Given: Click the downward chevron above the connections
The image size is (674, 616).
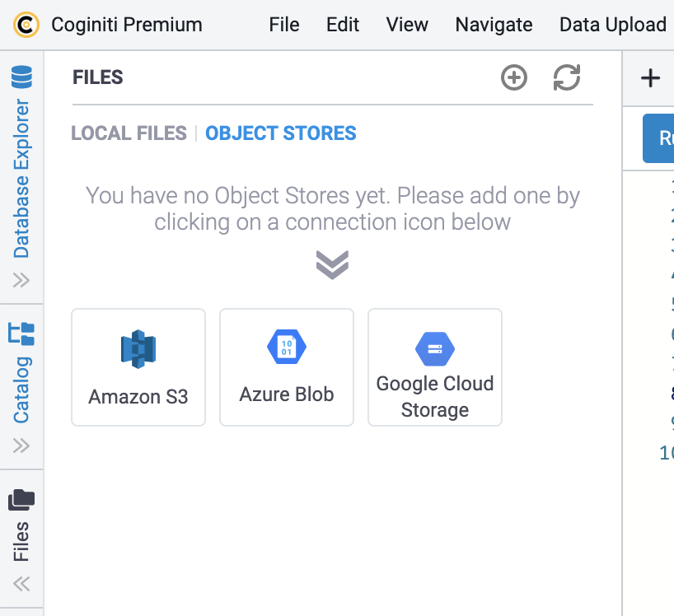Looking at the screenshot, I should pyautogui.click(x=332, y=265).
